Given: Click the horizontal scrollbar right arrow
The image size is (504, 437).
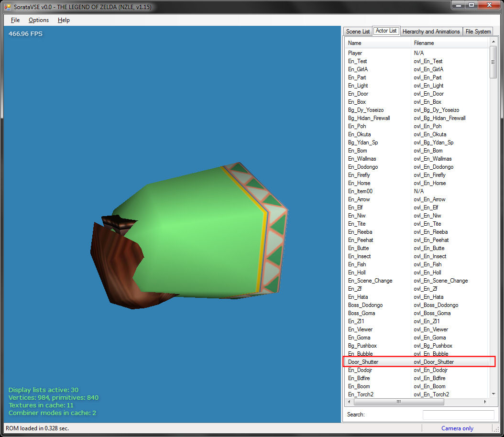Looking at the screenshot, I should pos(485,402).
